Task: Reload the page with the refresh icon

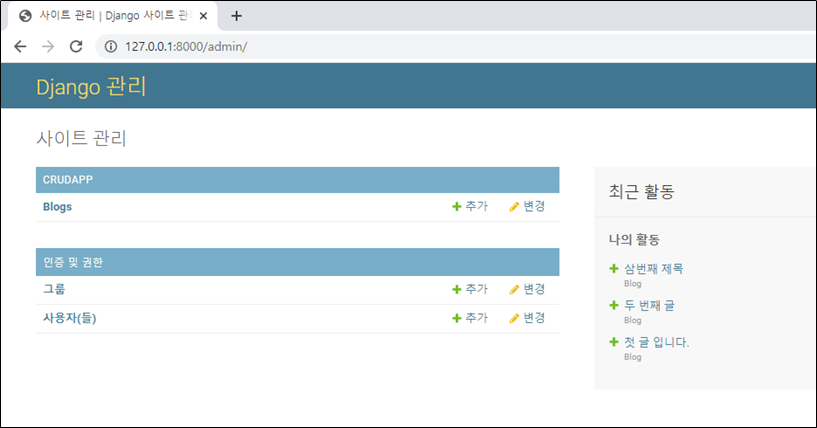Action: click(x=76, y=46)
